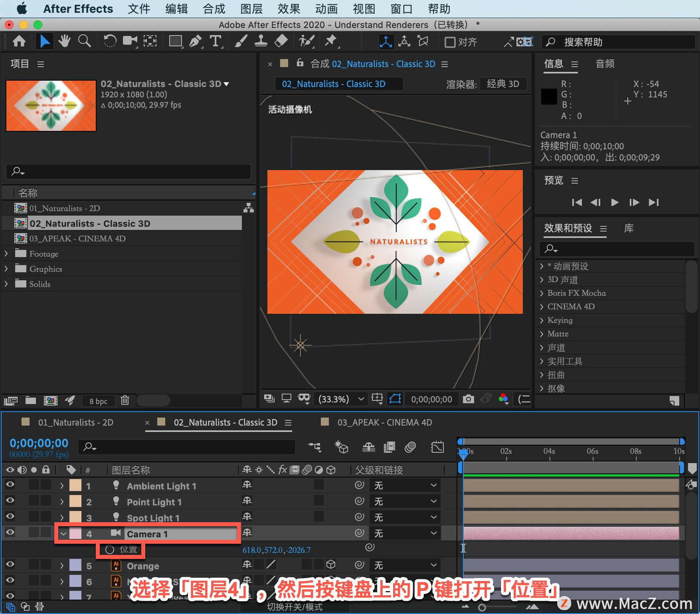Toggle visibility of Orange layer
Image resolution: width=700 pixels, height=614 pixels.
coord(10,564)
